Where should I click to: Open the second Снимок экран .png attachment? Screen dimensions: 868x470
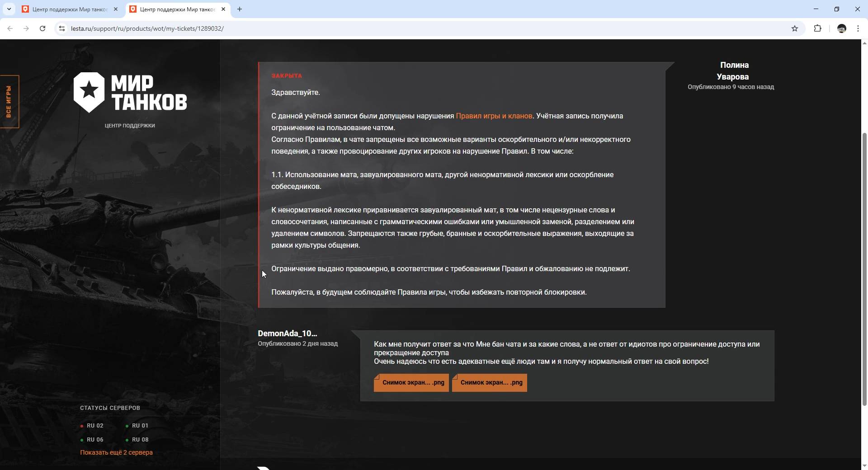coord(490,383)
